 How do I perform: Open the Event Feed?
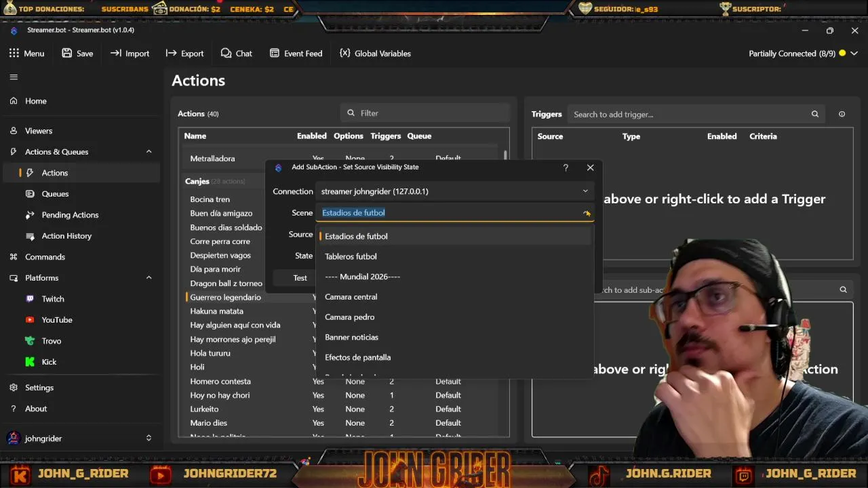point(296,54)
